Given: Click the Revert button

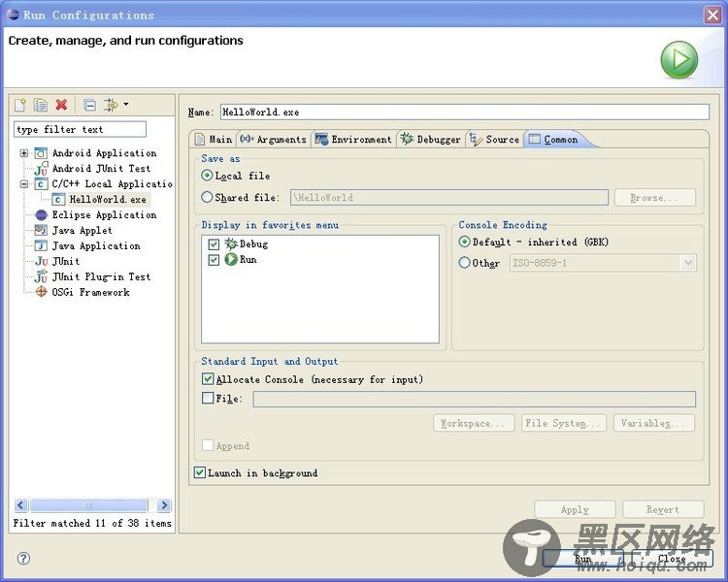Looking at the screenshot, I should tap(663, 509).
